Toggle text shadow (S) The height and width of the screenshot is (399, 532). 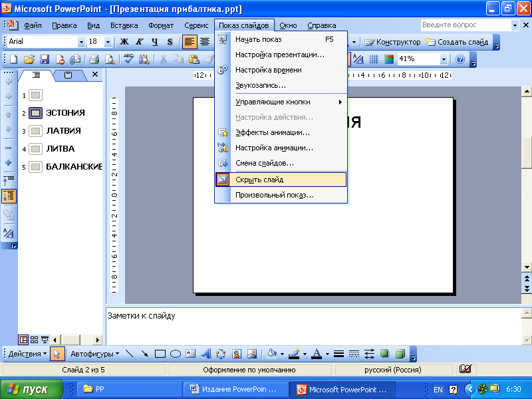click(170, 42)
